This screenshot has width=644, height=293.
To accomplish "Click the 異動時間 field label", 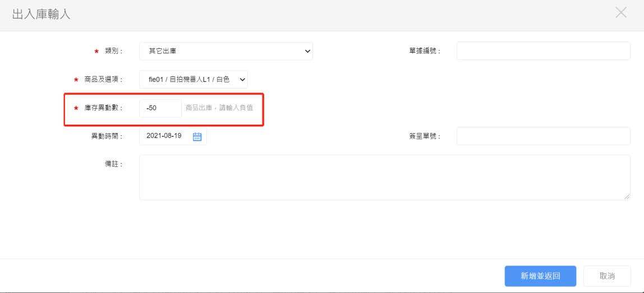I will [107, 136].
